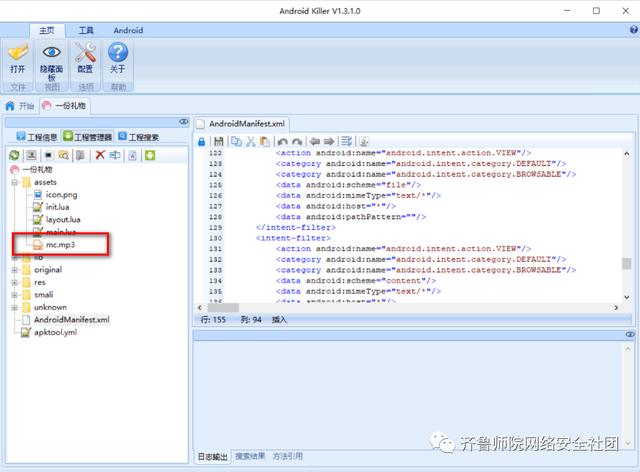This screenshot has height=472, width=640.
Task: Click the 关于 about question mark icon
Action: coord(118,52)
